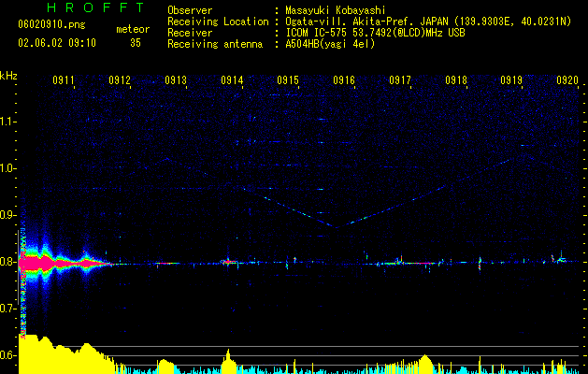Image resolution: width=588 pixels, height=374 pixels.
Task: Click the 0920 time marker
Action: 567,79
